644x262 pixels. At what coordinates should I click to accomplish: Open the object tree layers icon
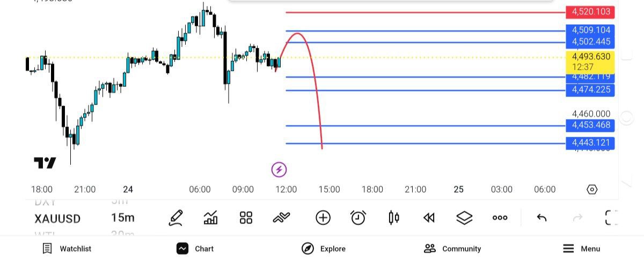point(464,218)
